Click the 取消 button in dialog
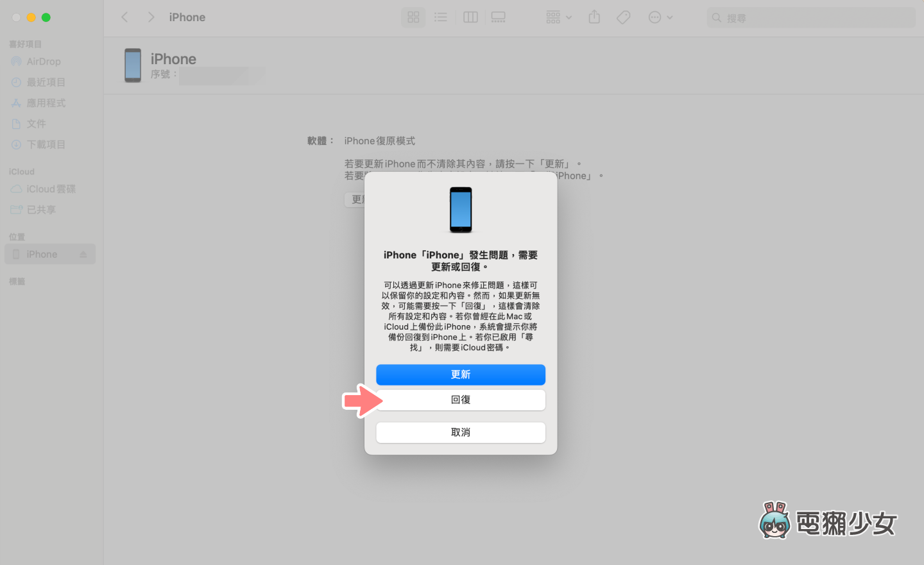Viewport: 924px width, 565px height. click(461, 432)
